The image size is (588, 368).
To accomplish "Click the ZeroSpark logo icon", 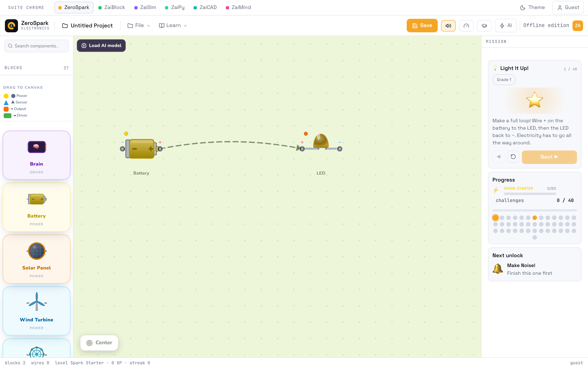I will point(11,26).
